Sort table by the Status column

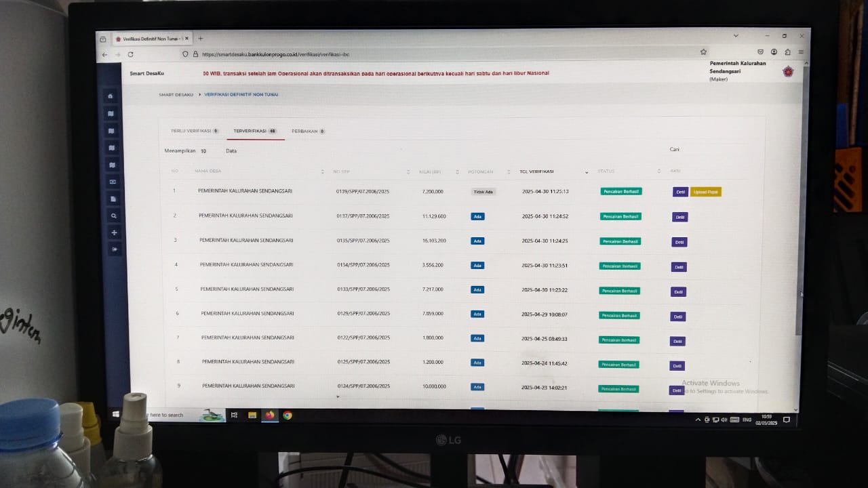pos(628,171)
